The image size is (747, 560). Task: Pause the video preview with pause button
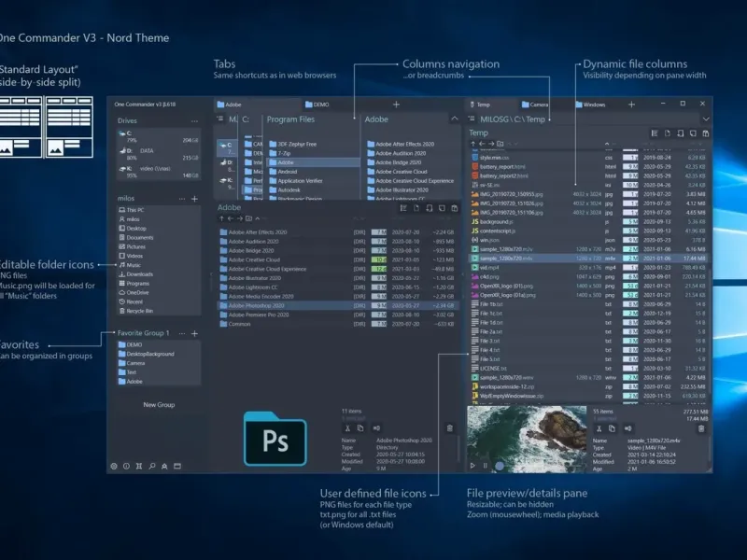pyautogui.click(x=485, y=466)
